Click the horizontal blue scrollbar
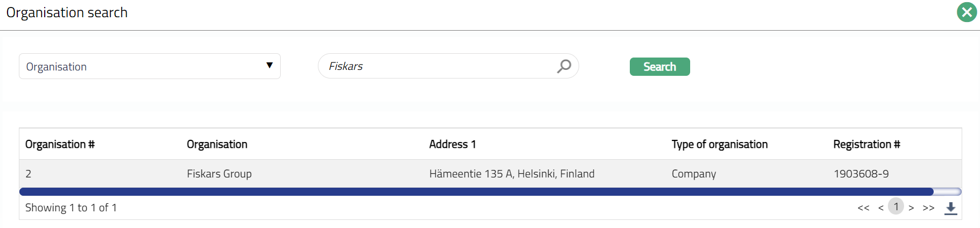Screen dimensions: 980x228 pos(476,191)
